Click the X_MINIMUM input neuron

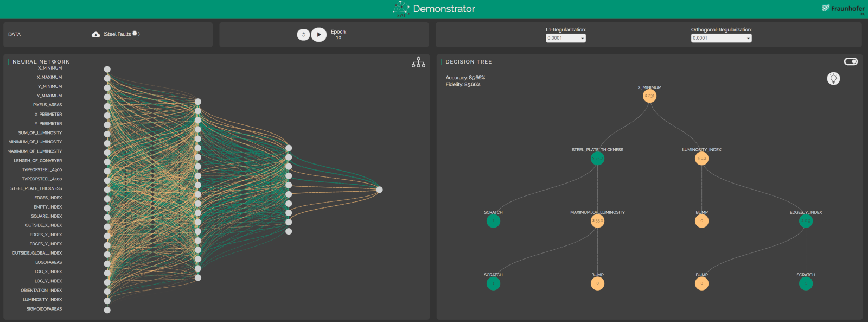(107, 69)
